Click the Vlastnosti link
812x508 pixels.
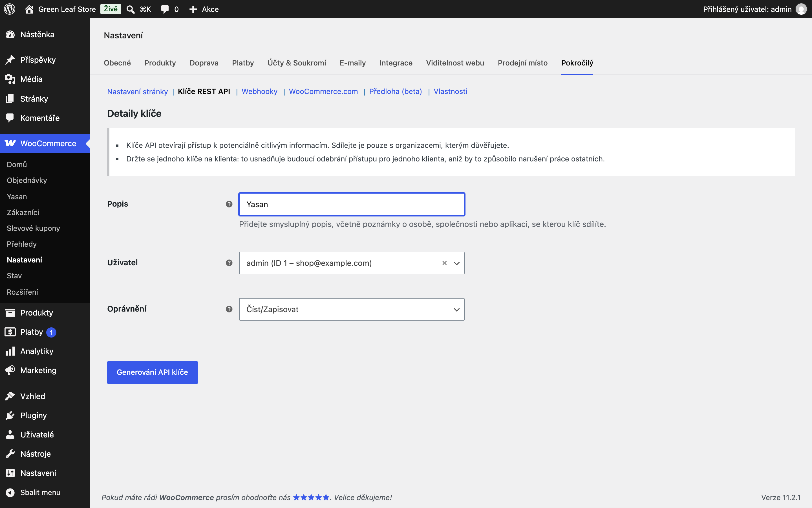[x=450, y=91]
